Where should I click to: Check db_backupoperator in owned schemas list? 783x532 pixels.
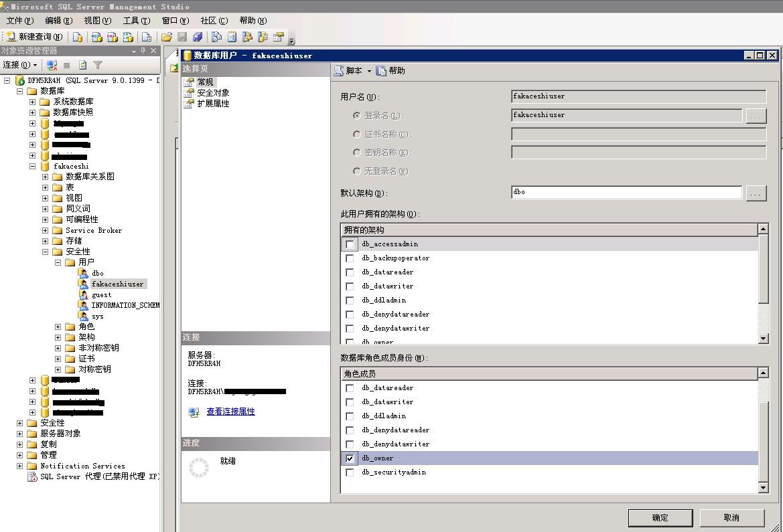tap(350, 258)
